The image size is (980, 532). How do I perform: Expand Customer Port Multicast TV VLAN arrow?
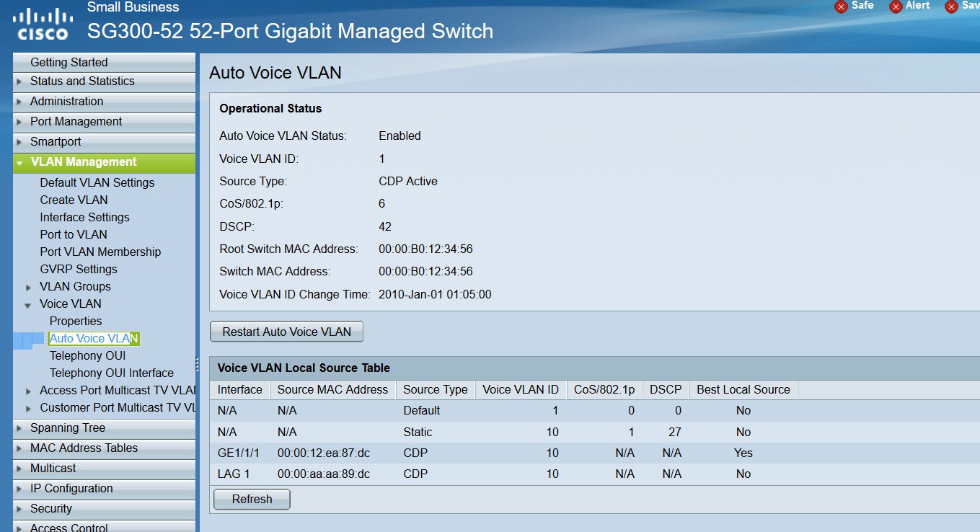tap(28, 408)
